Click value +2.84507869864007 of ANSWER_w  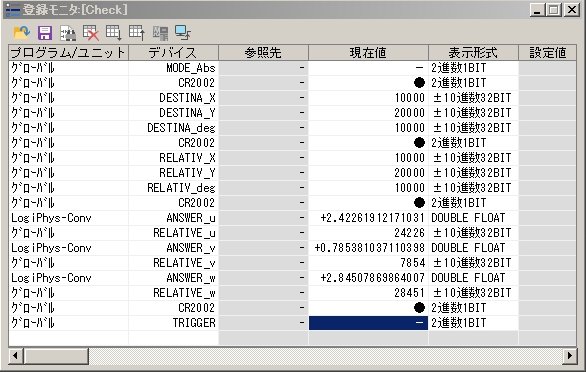[x=368, y=278]
